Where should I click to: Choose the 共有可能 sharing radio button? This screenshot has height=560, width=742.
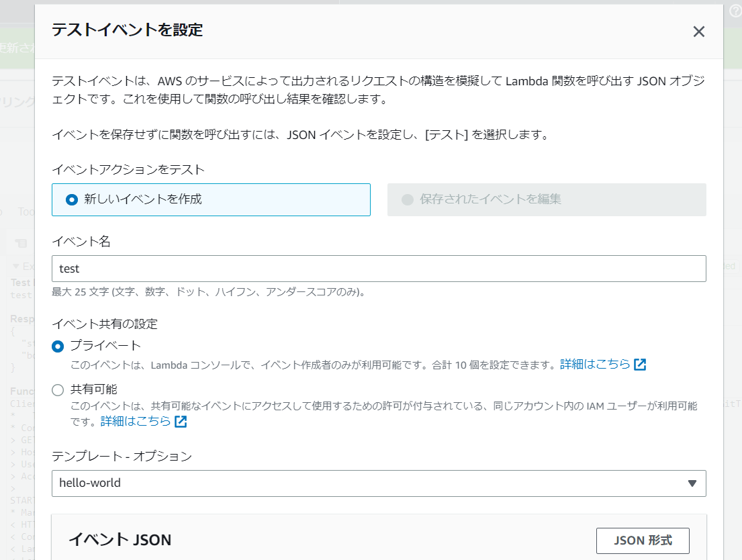tap(58, 389)
